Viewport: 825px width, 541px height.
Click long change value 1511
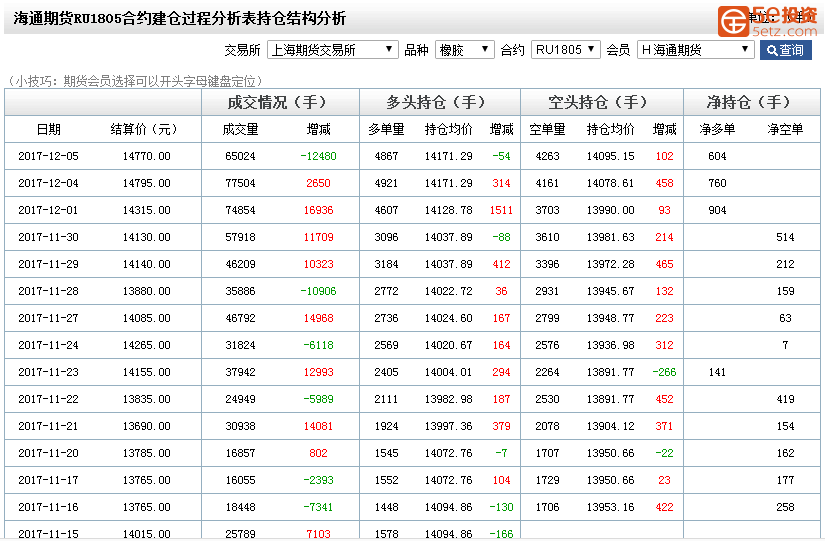pos(501,210)
